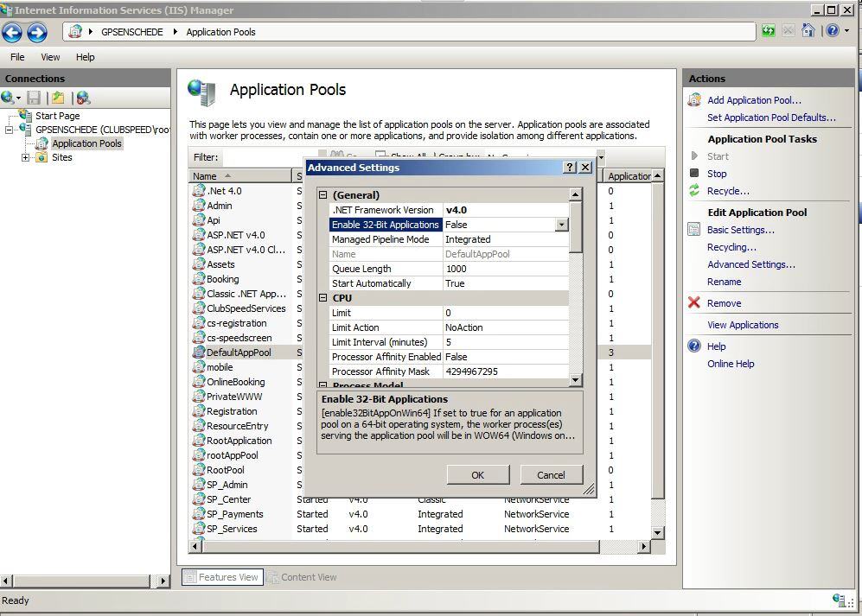The height and width of the screenshot is (616, 862).
Task: Switch to Content View tab
Action: point(303,577)
